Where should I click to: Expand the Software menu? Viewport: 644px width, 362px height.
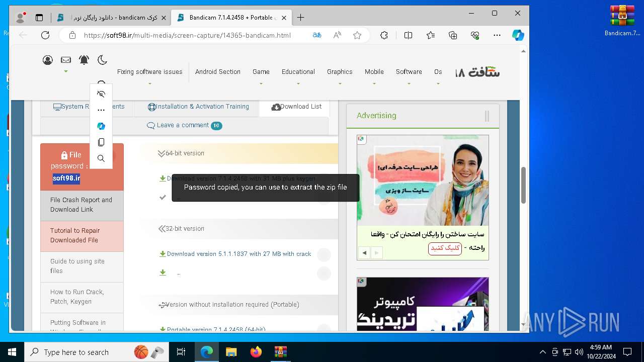tap(409, 72)
